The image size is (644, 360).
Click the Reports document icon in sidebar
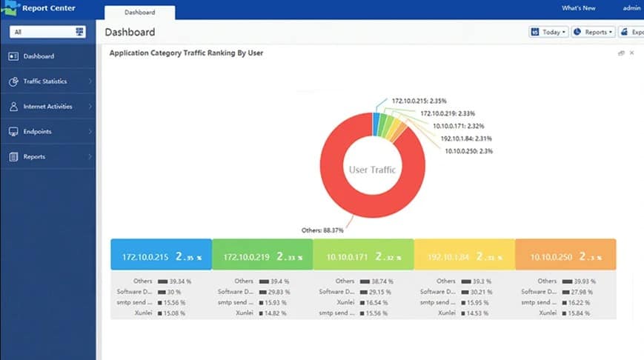(13, 157)
